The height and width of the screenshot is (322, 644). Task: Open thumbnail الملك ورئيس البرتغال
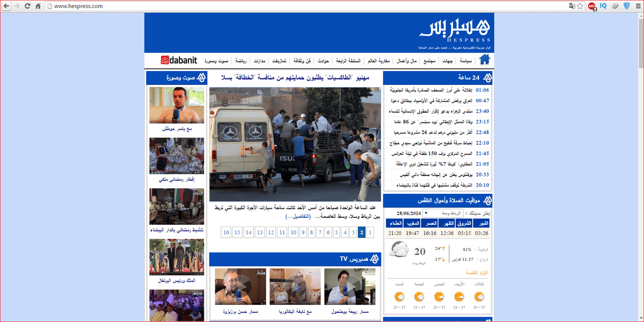point(177,257)
